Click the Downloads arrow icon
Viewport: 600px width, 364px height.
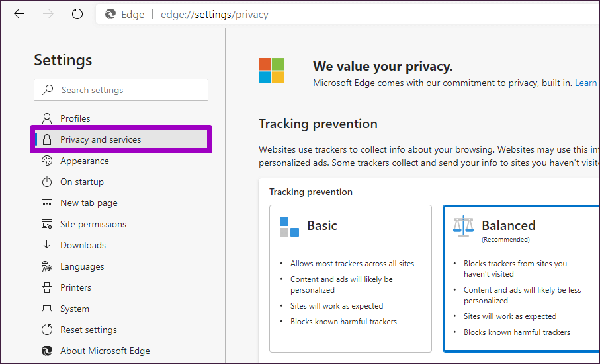47,245
